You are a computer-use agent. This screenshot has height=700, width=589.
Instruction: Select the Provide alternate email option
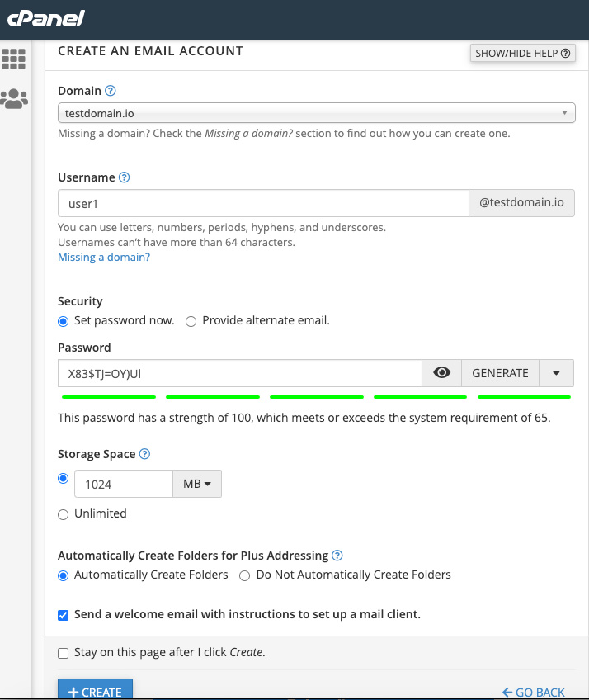pos(191,321)
